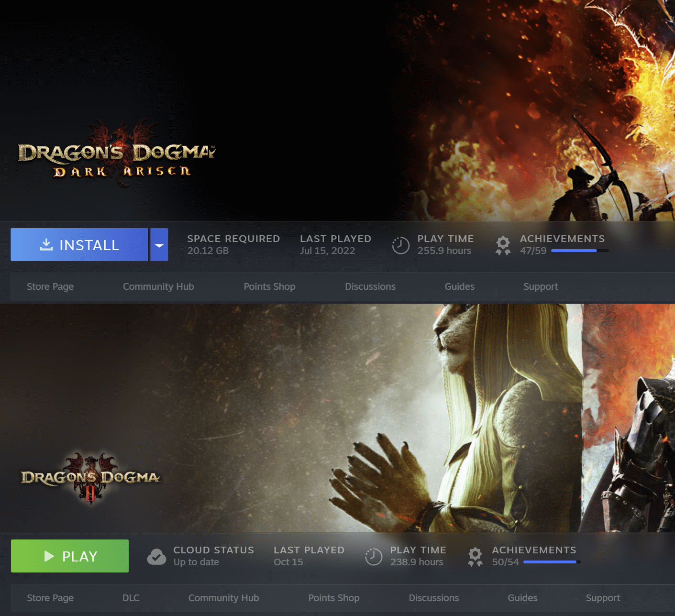This screenshot has height=616, width=675.
Task: Open the DLC tab for Dragon's Dogma 2
Action: 131,598
